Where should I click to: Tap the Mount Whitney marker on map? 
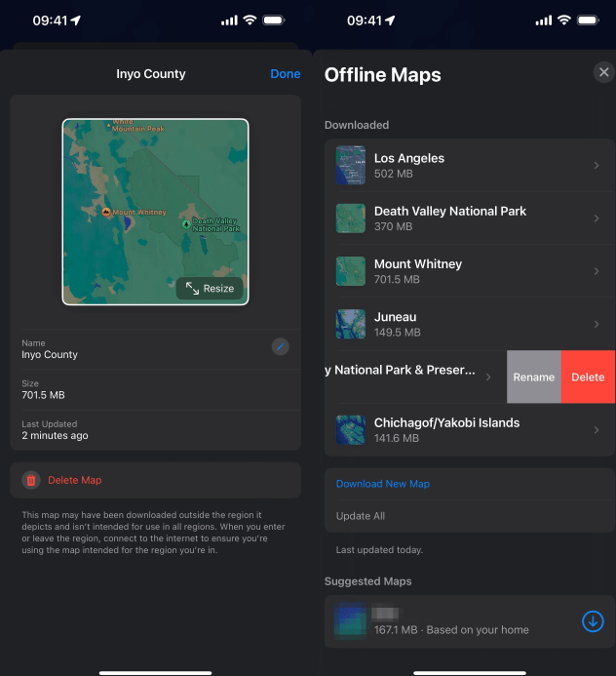[x=106, y=212]
